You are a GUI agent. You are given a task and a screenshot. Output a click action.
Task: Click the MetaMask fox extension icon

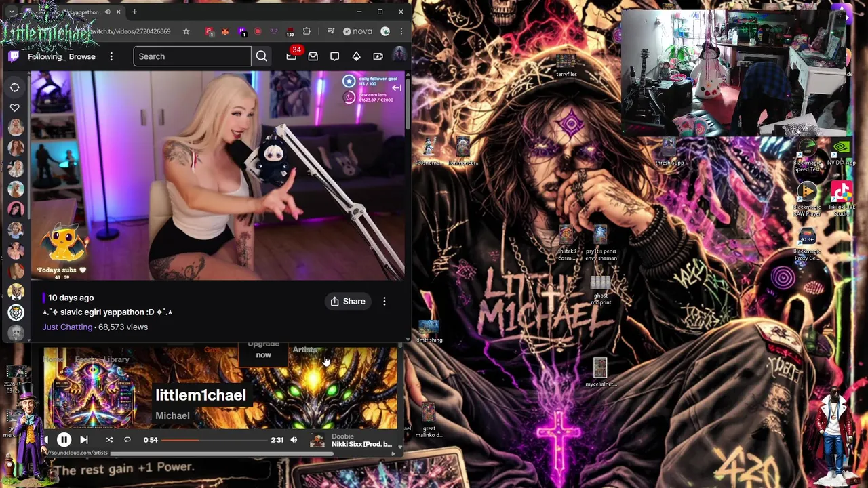(225, 31)
